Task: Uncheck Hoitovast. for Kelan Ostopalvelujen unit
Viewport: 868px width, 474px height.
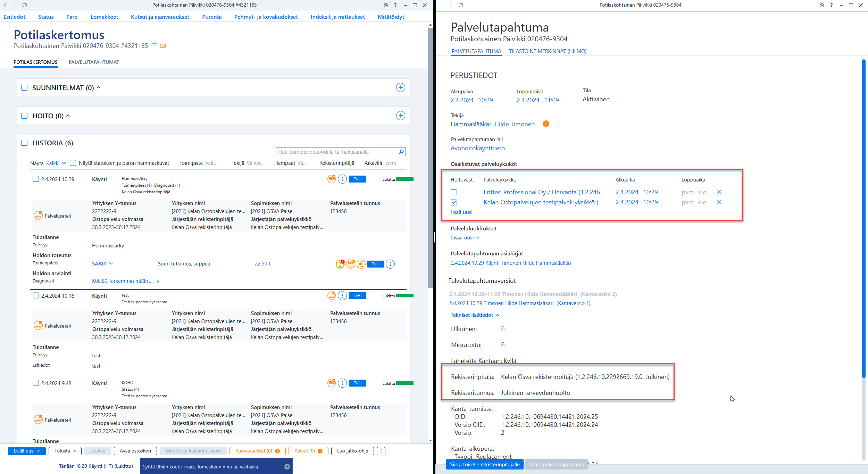Action: point(454,202)
